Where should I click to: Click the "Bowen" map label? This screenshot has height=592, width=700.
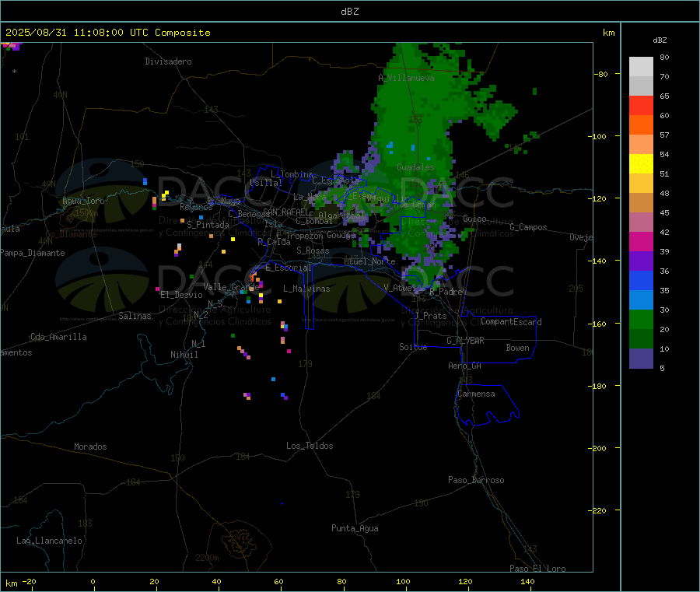click(x=518, y=348)
